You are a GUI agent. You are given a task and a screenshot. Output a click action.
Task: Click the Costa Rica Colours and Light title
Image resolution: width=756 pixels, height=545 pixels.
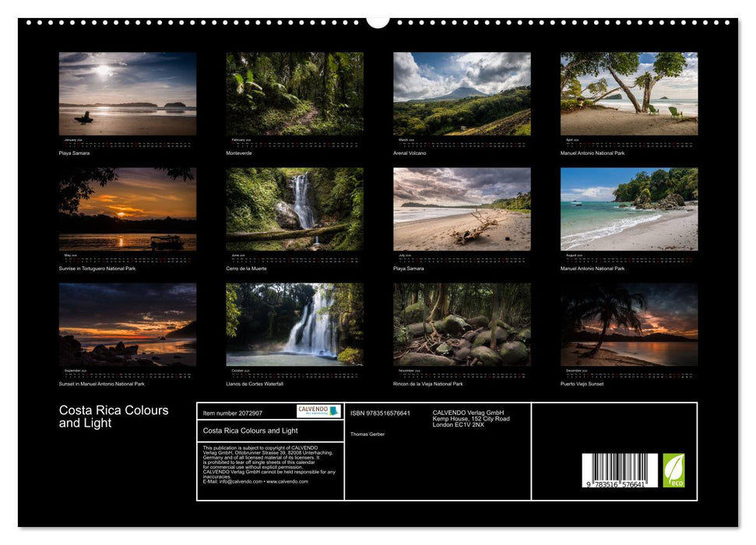[112, 414]
